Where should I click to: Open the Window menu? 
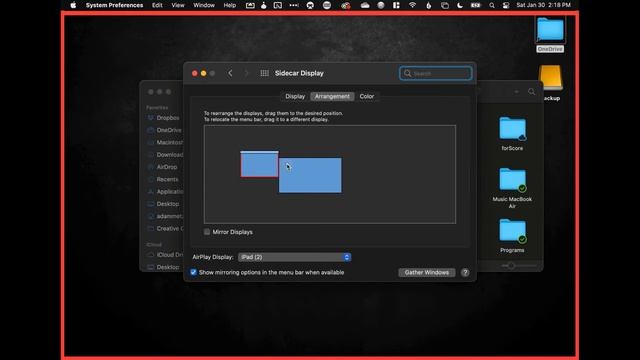204,5
